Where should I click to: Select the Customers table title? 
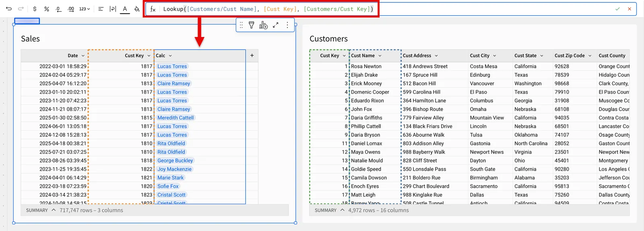click(x=328, y=39)
